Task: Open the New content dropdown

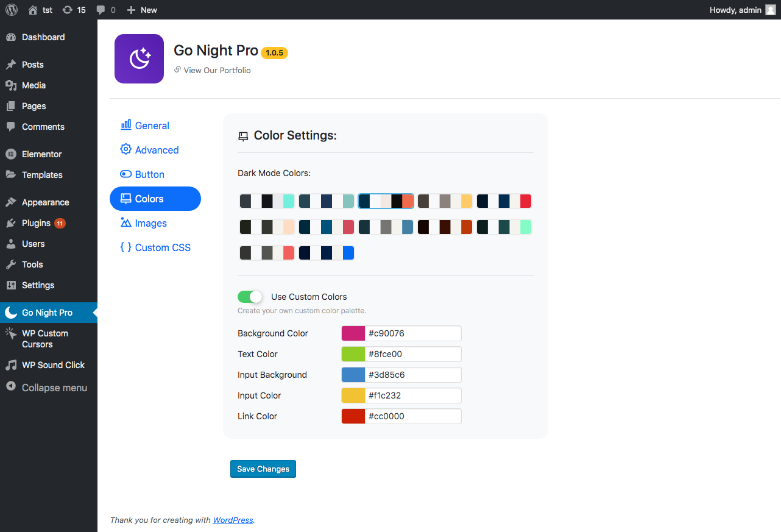Action: 142,10
